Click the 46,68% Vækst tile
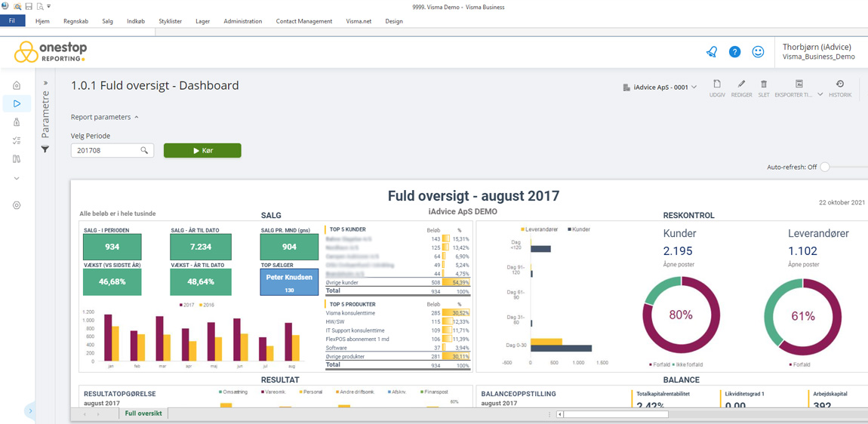Image resolution: width=868 pixels, height=424 pixels. 112,282
